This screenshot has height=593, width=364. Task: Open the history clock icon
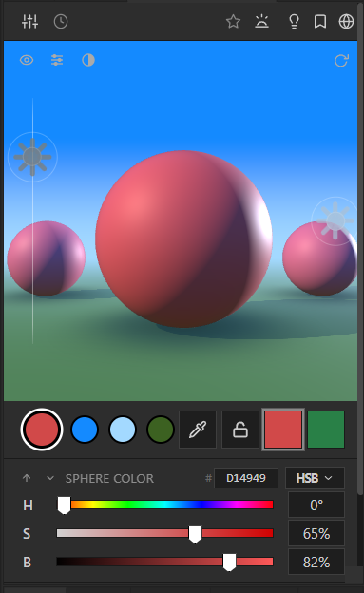coord(61,22)
